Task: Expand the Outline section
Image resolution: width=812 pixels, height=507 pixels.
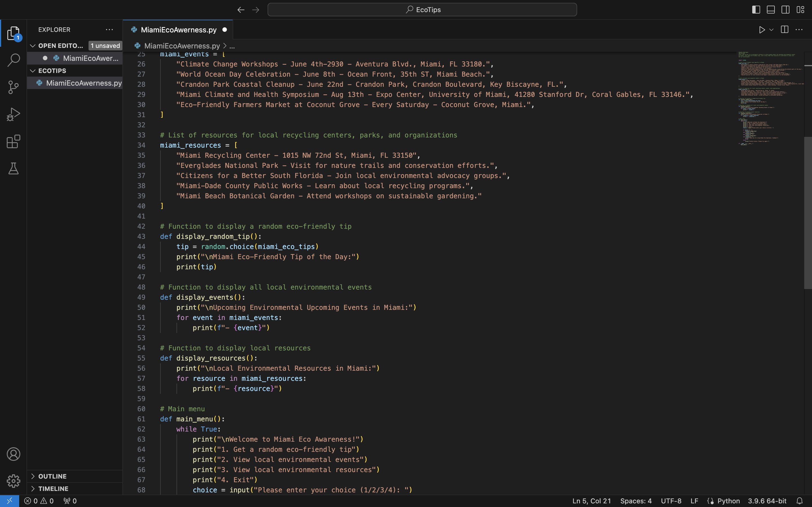Action: (x=52, y=476)
